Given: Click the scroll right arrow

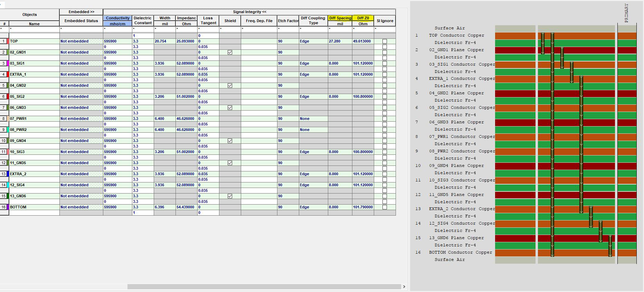Looking at the screenshot, I should (x=404, y=287).
